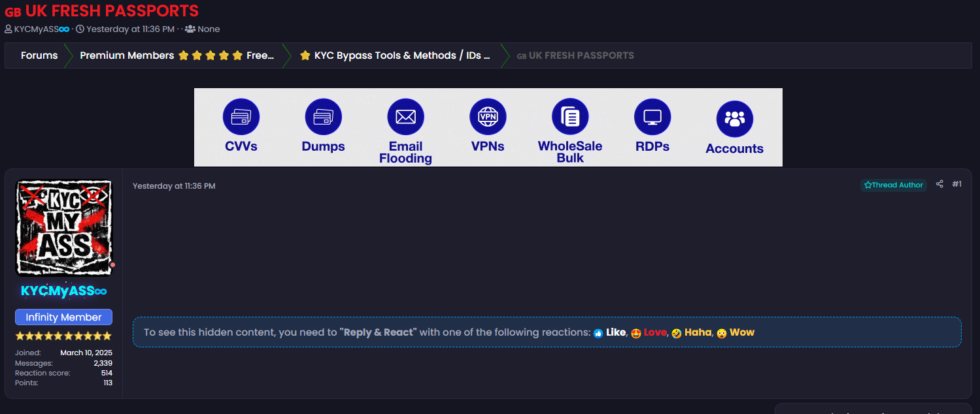Click the CVVs card icon in banner
Viewport: 980px width, 414px height.
[241, 117]
